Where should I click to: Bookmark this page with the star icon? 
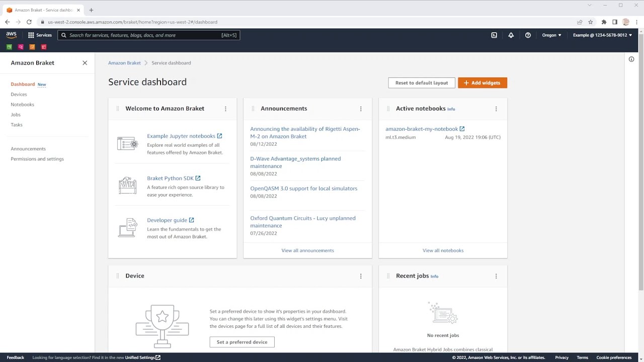pos(591,22)
